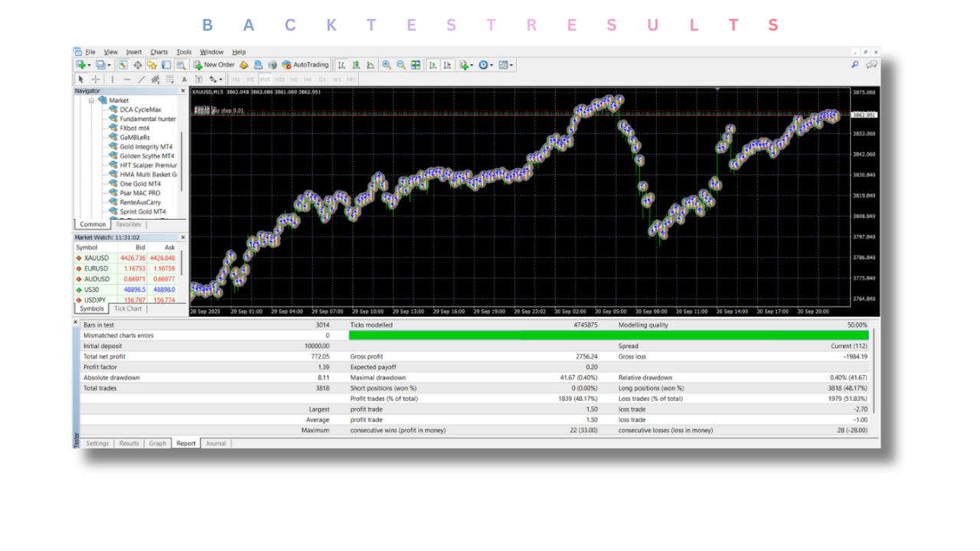
Task: Select Golden Scythe MT4 in Navigator
Action: click(x=145, y=155)
